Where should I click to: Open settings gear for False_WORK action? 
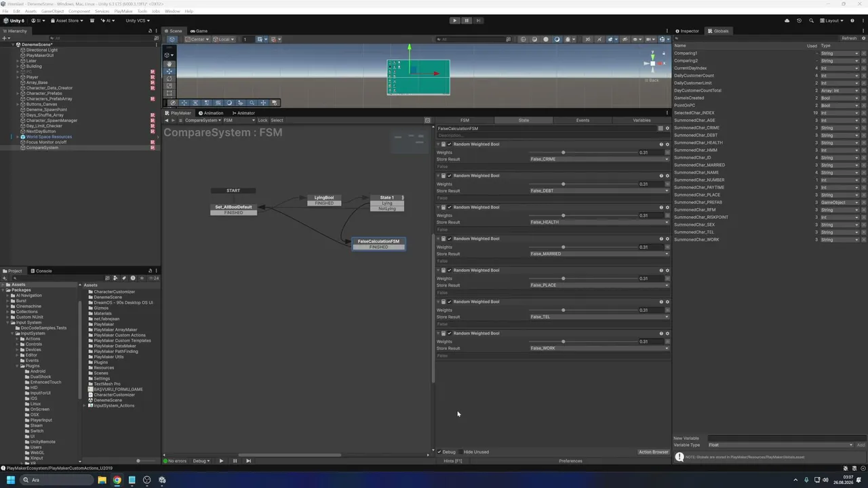tap(667, 333)
